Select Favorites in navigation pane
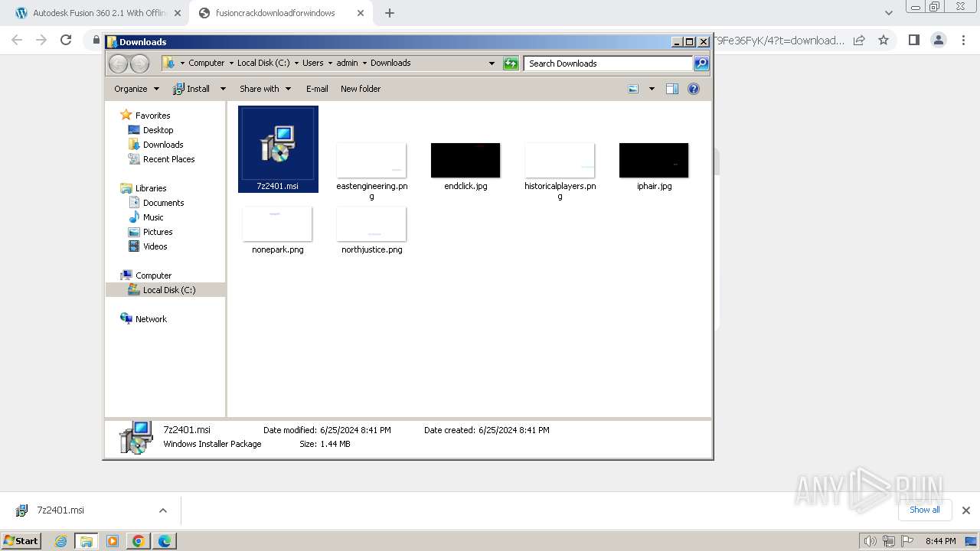 [x=152, y=116]
